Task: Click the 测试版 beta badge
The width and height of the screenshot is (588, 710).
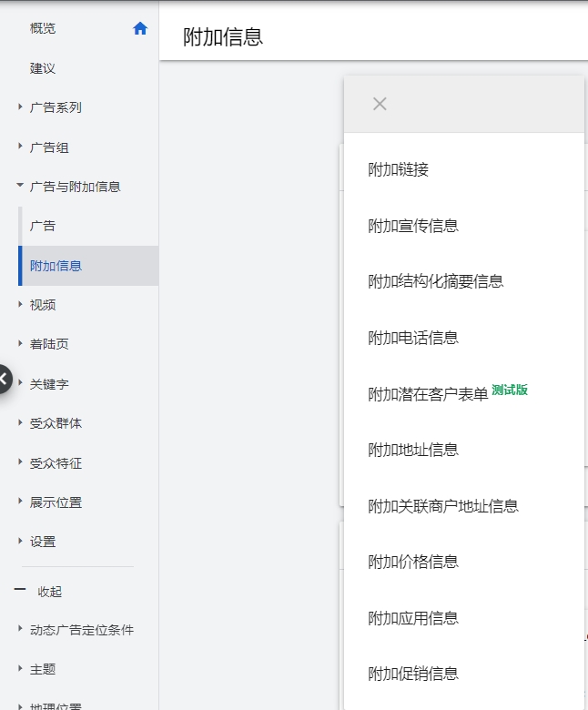Action: [x=510, y=390]
